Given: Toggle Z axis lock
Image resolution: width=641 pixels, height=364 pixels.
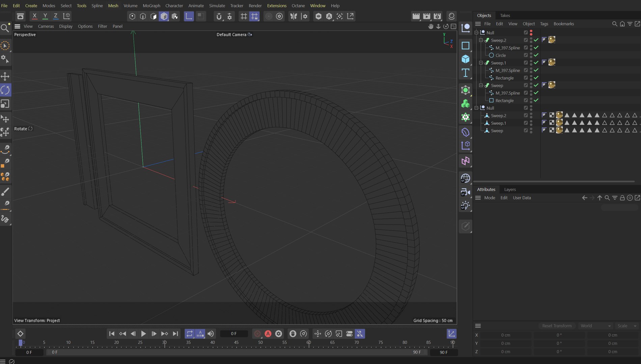Looking at the screenshot, I should pos(56,16).
